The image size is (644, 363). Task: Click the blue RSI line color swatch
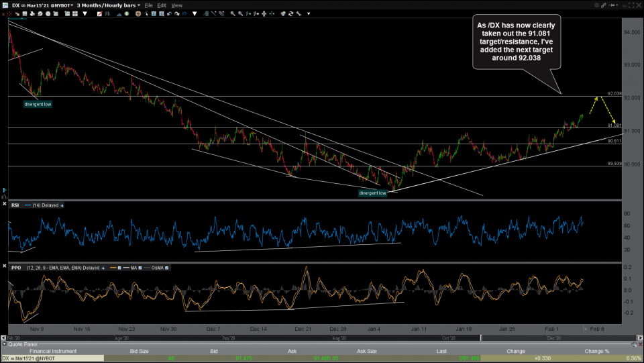pos(28,205)
